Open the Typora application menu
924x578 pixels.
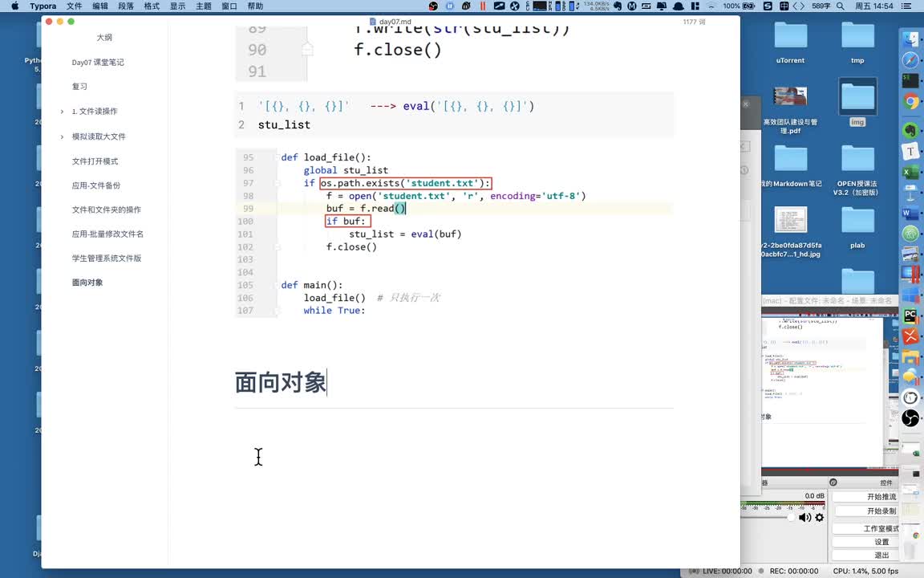click(x=43, y=6)
